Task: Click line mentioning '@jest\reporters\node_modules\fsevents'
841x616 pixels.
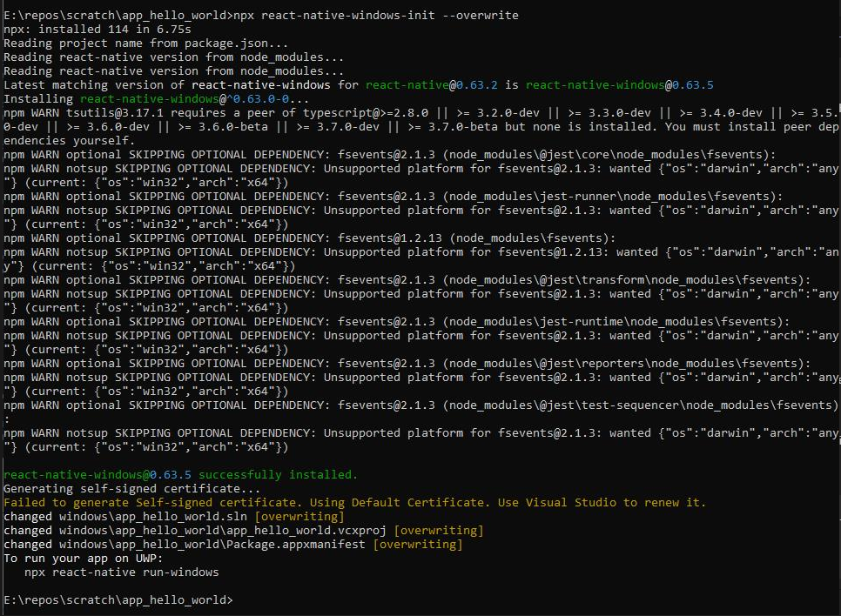Action: pos(407,364)
